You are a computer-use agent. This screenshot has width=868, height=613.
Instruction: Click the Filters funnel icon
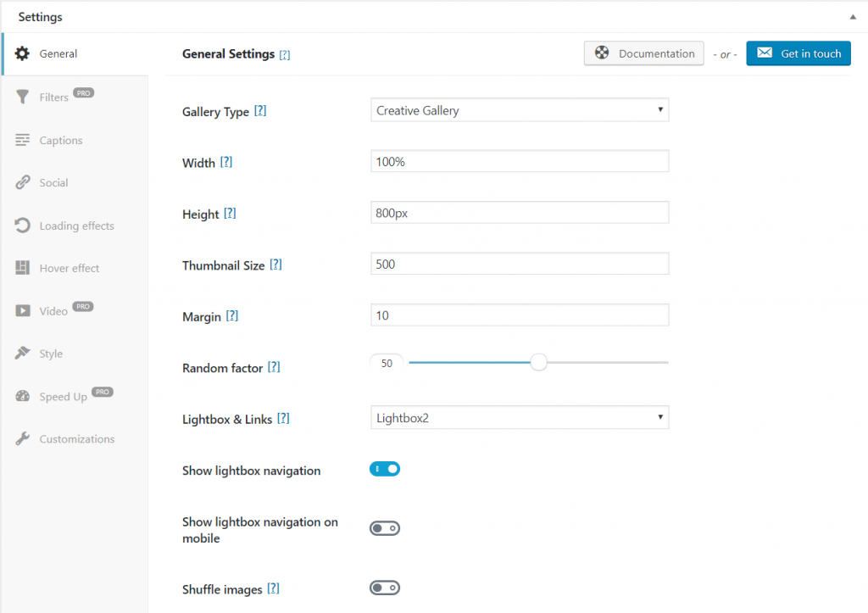[22, 97]
